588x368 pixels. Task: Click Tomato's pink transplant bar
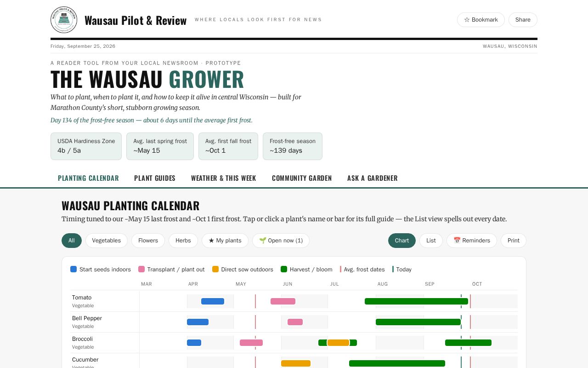pos(283,301)
